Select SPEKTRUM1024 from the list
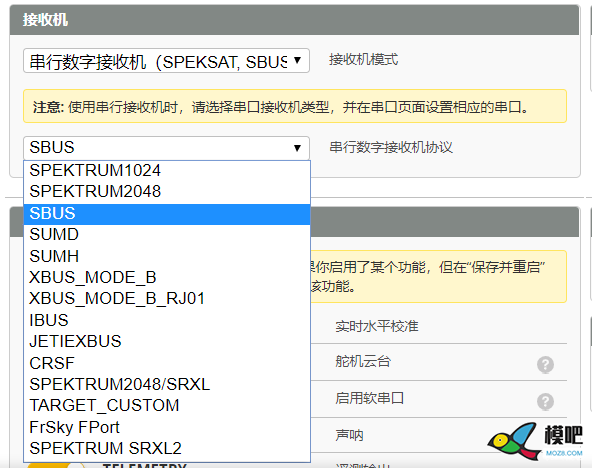This screenshot has height=468, width=592. click(x=167, y=171)
